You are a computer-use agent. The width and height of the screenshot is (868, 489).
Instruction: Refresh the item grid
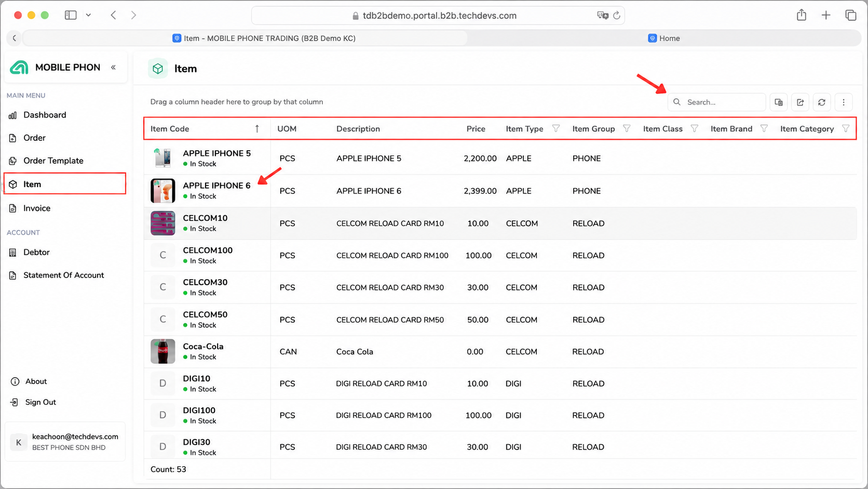tap(822, 102)
